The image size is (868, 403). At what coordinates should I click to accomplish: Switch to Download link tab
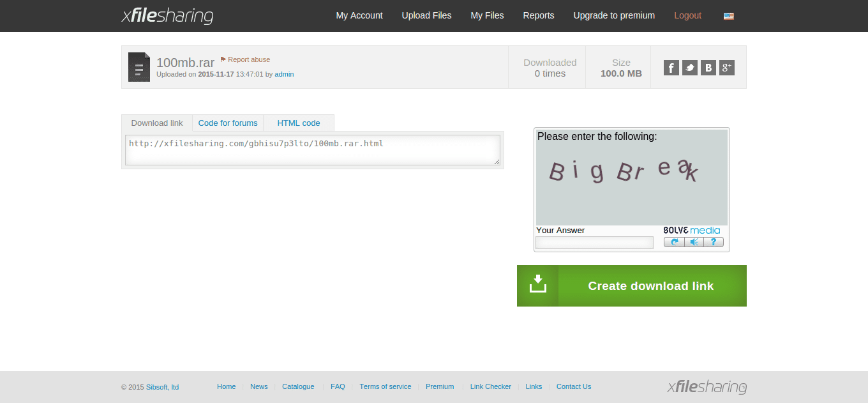coord(157,123)
